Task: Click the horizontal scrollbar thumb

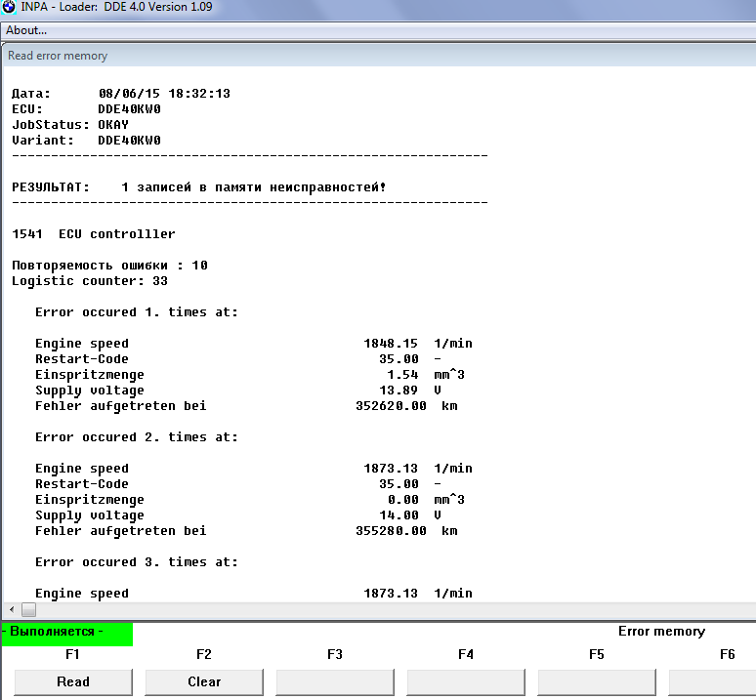Action: 29,609
